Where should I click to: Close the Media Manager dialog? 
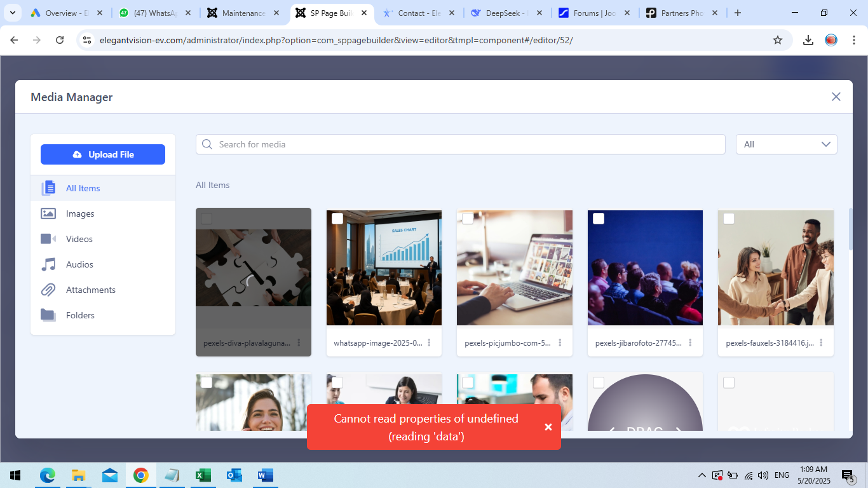click(x=836, y=97)
